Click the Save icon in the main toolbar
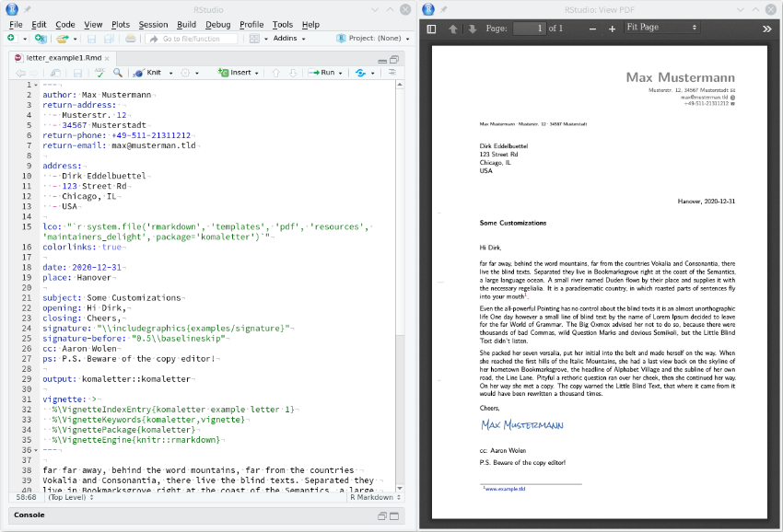The height and width of the screenshot is (532, 783). tap(91, 39)
